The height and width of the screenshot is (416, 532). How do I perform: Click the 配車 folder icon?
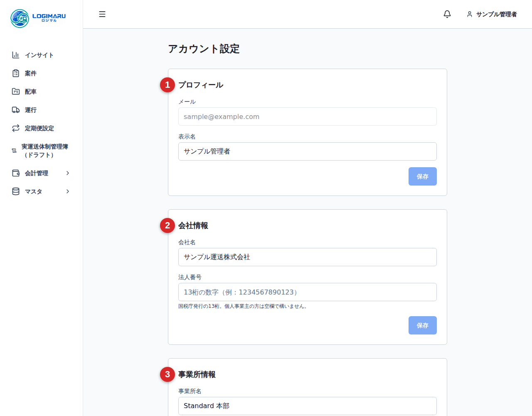[x=16, y=92]
